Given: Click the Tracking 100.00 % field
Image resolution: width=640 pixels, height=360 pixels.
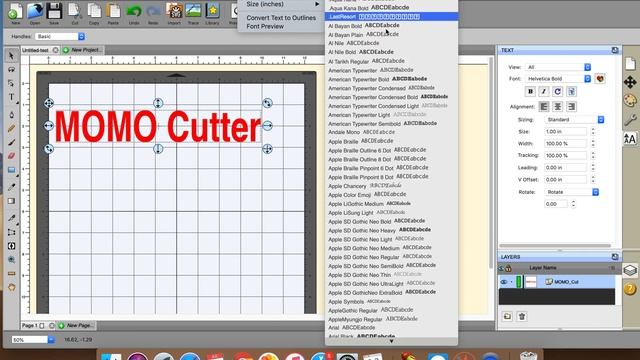Looking at the screenshot, I should click(x=565, y=156).
